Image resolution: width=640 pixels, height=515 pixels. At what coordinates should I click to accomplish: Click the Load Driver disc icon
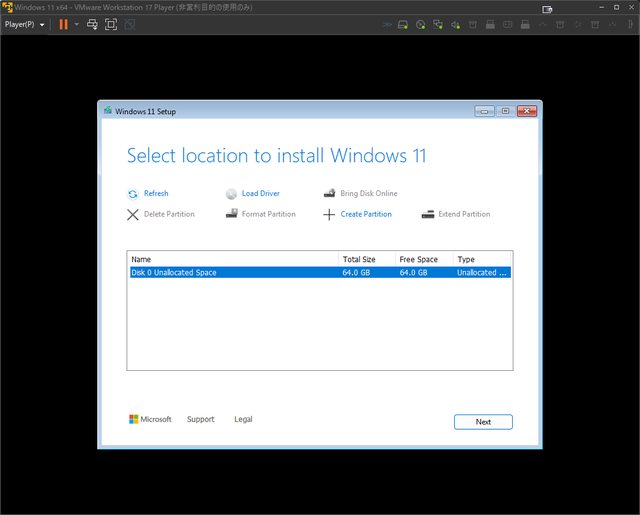pyautogui.click(x=231, y=194)
